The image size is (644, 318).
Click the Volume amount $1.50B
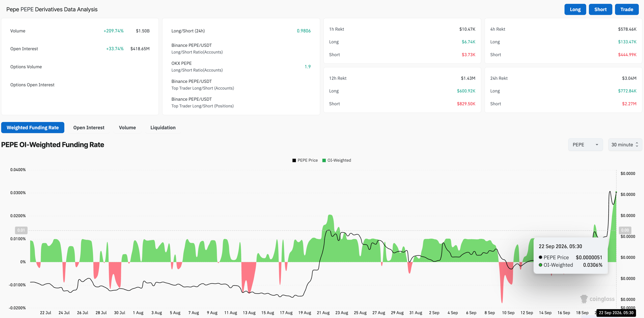click(x=142, y=31)
